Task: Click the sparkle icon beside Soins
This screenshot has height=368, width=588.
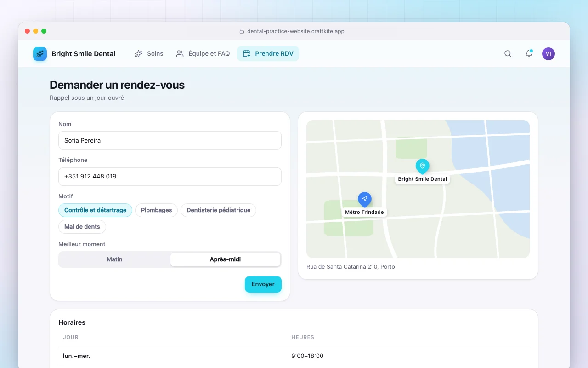Action: 139,54
